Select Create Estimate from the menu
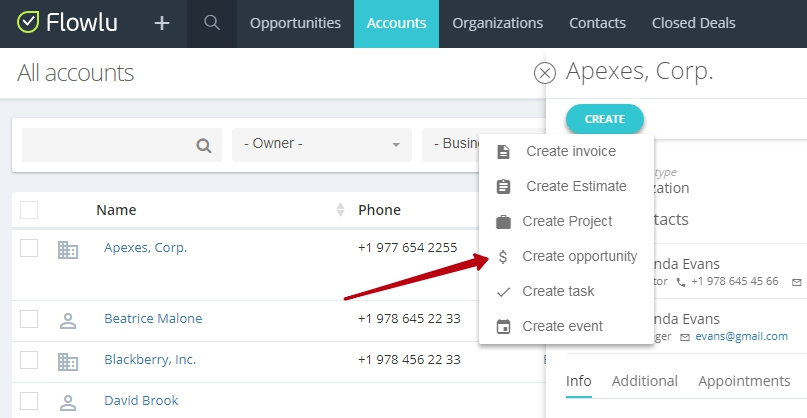Screen dimensions: 807x418 566,186
